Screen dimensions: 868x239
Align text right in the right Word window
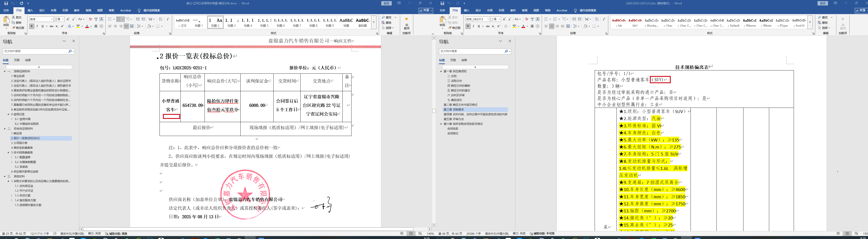click(557, 26)
